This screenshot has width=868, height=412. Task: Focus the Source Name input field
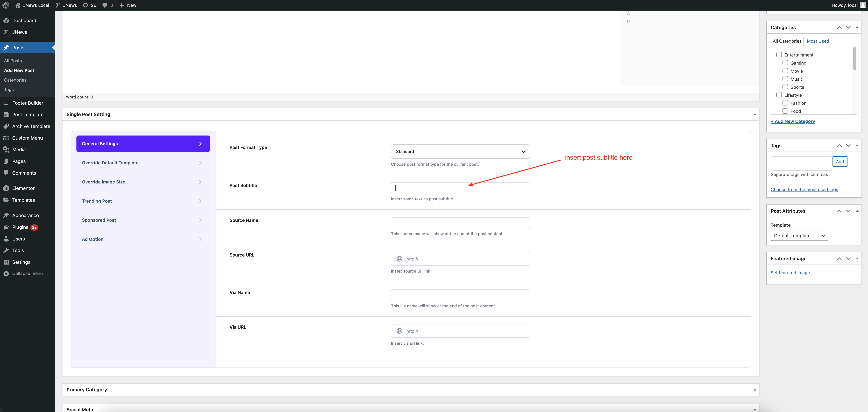(460, 223)
